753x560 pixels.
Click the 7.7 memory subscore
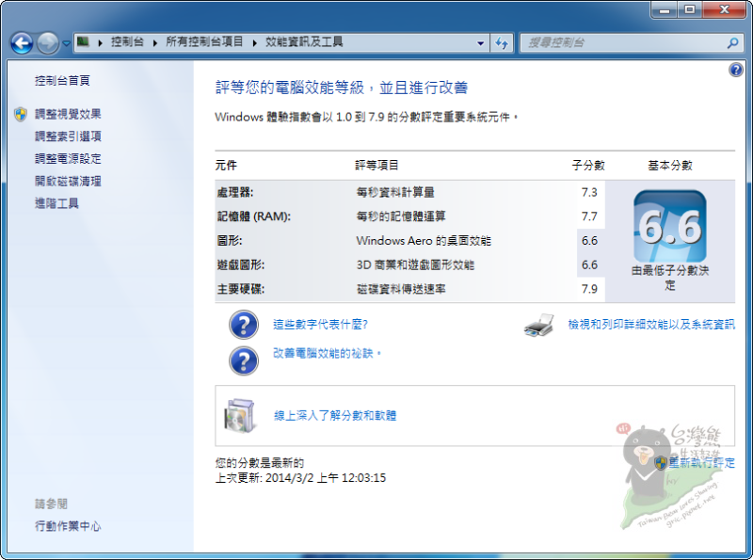(589, 216)
